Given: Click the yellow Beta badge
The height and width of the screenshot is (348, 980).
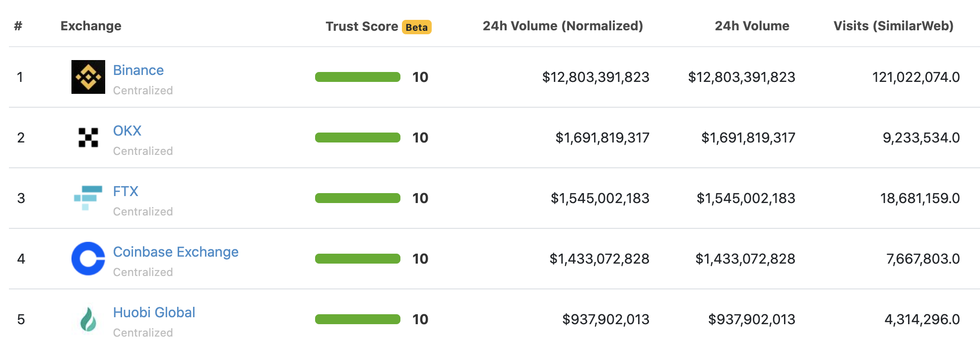Looking at the screenshot, I should tap(416, 27).
